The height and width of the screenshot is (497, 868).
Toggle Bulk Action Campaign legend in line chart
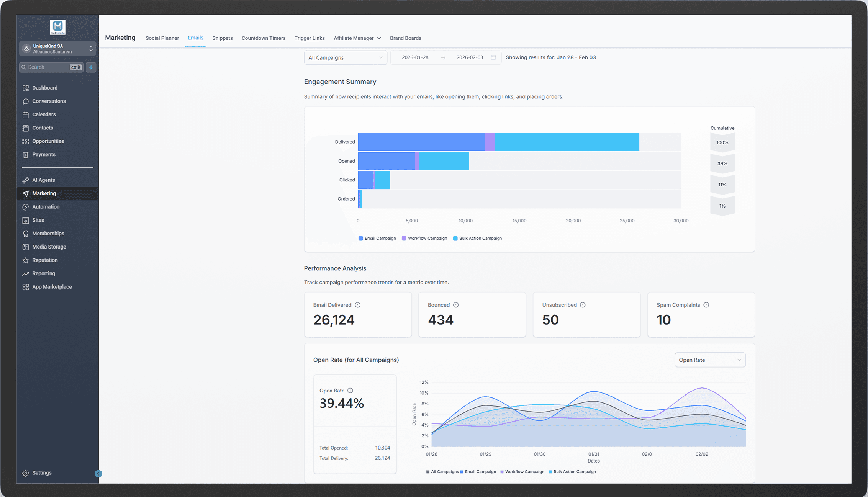(572, 472)
